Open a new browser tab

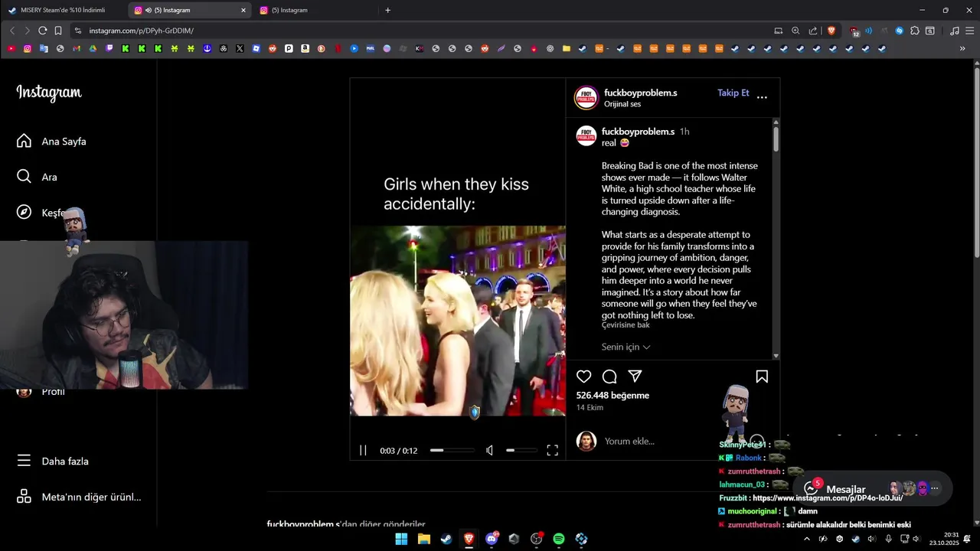[387, 10]
